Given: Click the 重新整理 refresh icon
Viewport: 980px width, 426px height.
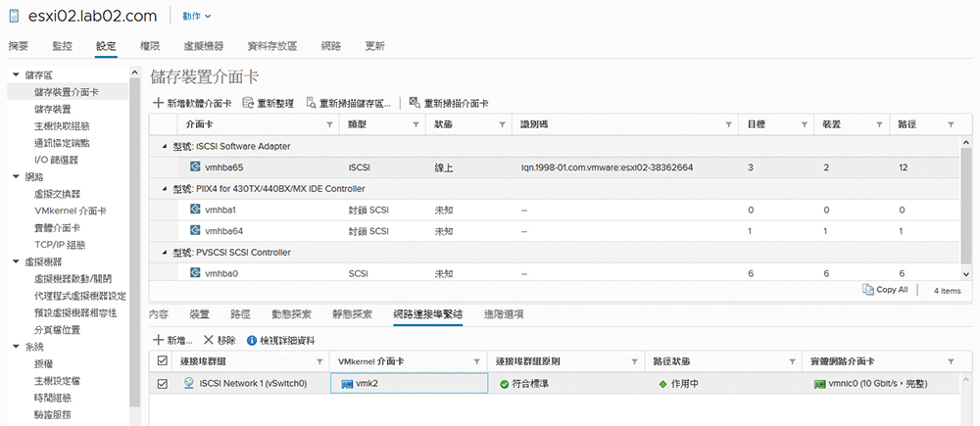Looking at the screenshot, I should 248,103.
